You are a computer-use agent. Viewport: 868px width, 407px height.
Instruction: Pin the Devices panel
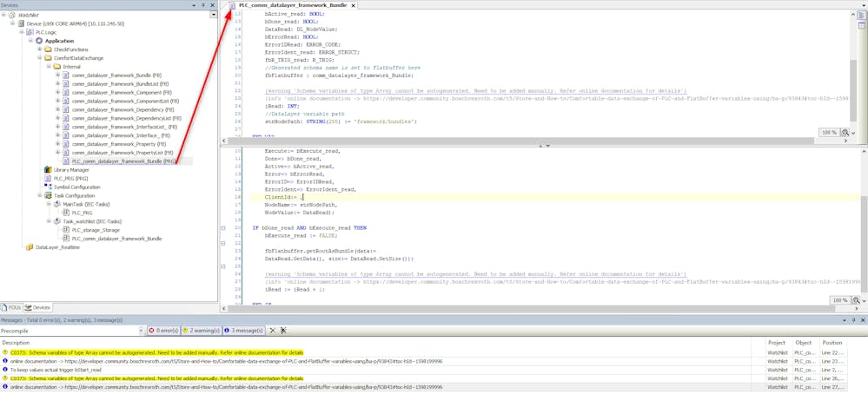(203, 5)
